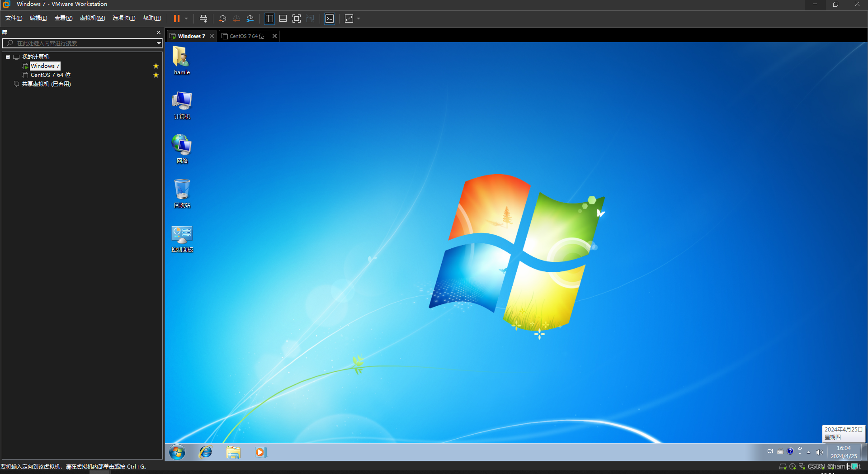Click the CH input language indicator

click(x=770, y=451)
